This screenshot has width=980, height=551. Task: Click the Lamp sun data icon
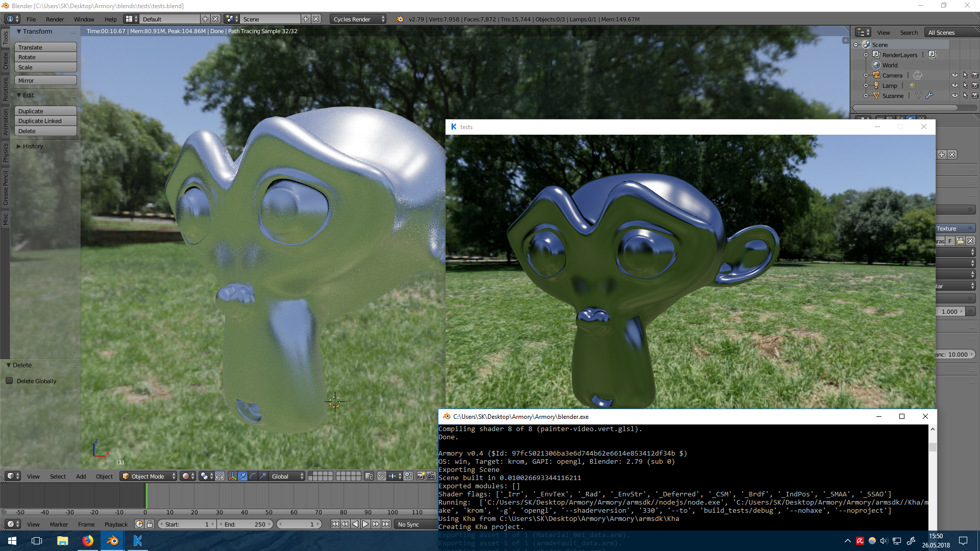[x=912, y=85]
